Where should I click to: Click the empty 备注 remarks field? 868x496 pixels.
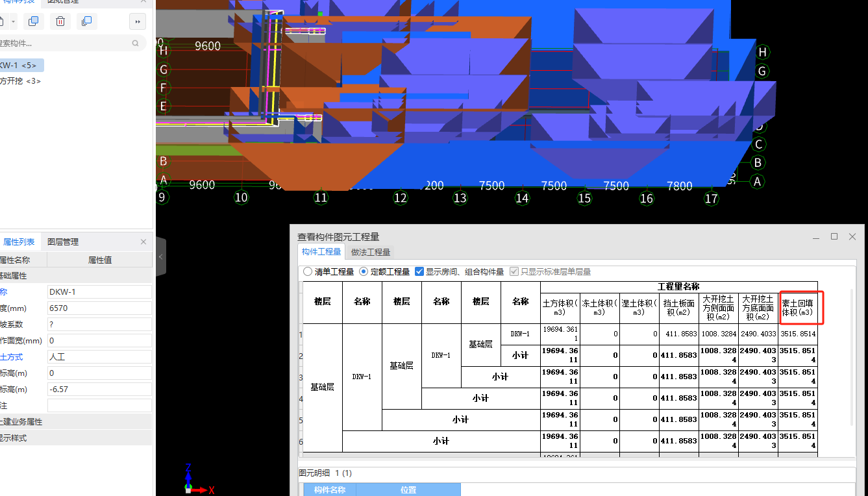[x=99, y=405]
